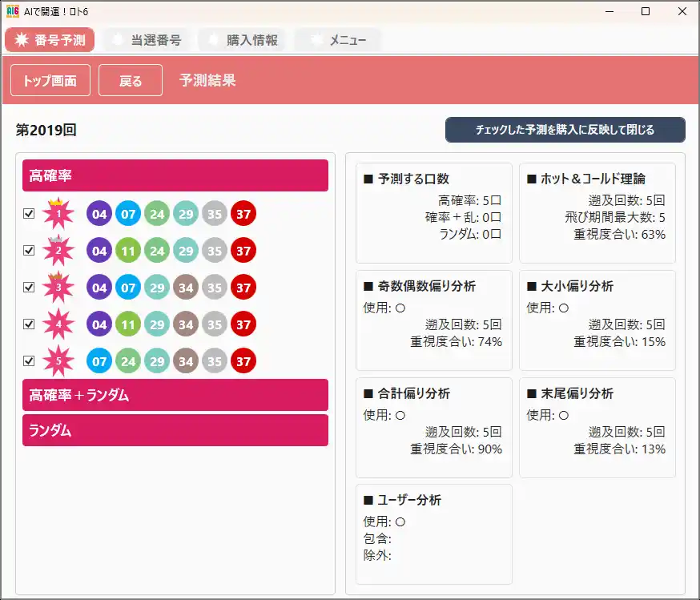700x600 pixels.
Task: Uncheck the rank 1 prediction checkbox
Action: click(x=29, y=214)
